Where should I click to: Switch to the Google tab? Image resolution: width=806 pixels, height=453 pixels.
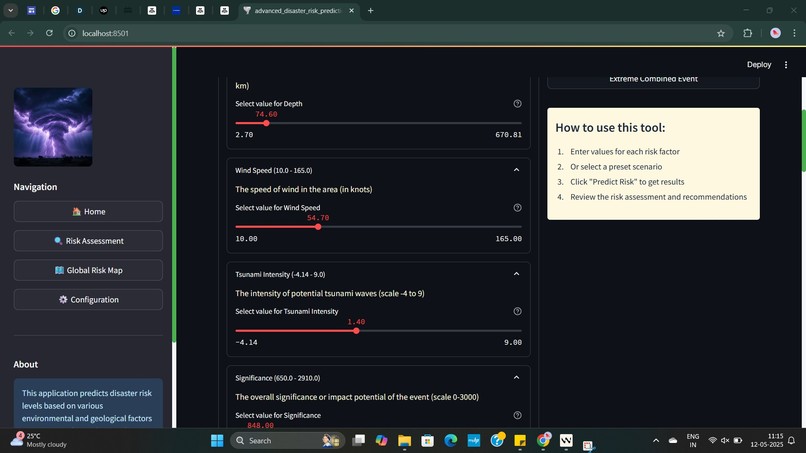point(55,10)
